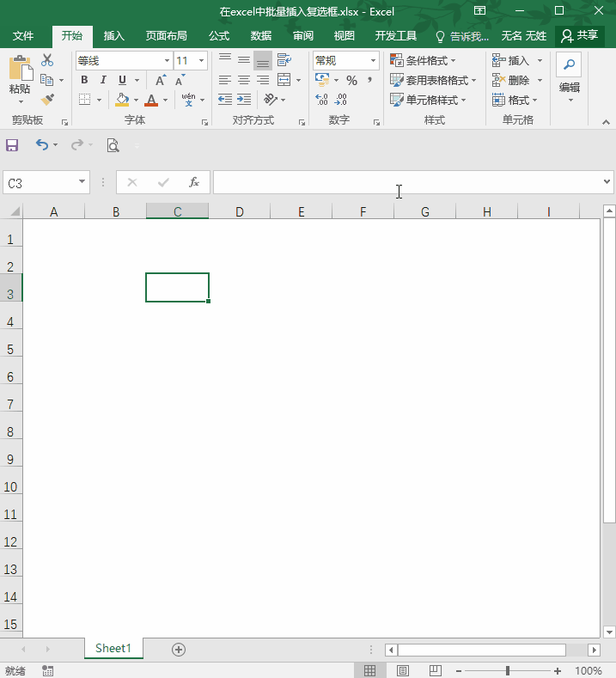Switch to Page Layout view icon
This screenshot has height=678, width=616.
pyautogui.click(x=402, y=670)
